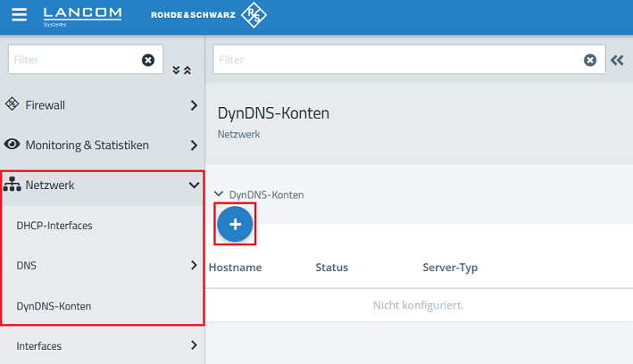Collapse the panel with the double left arrow
The image size is (633, 364).
pos(616,60)
